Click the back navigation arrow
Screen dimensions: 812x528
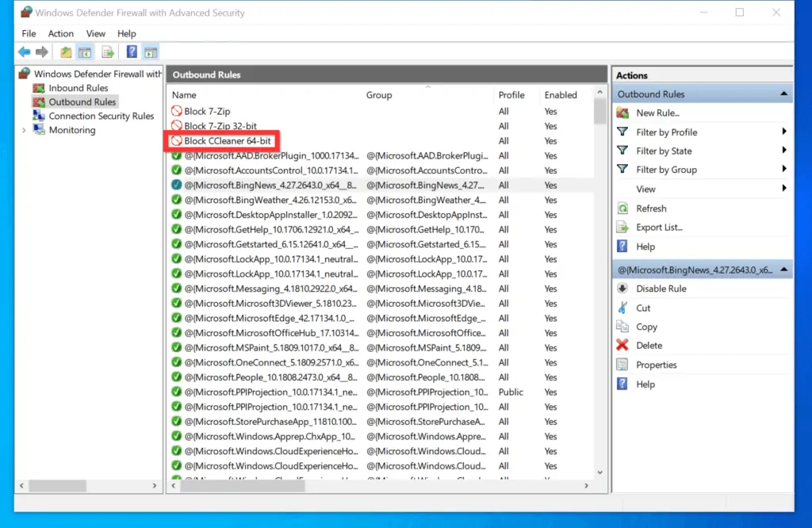coord(23,52)
